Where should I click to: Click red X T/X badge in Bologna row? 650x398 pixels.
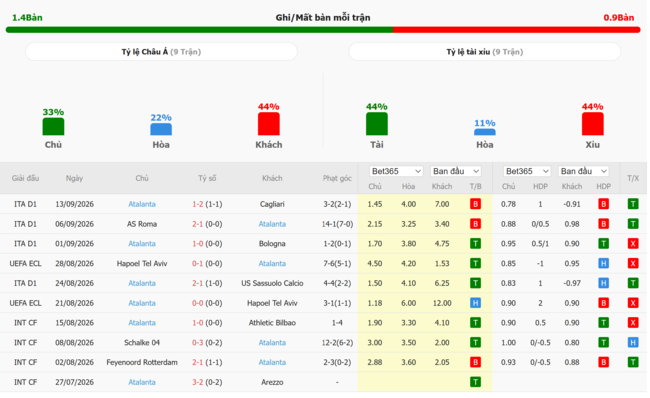[633, 244]
